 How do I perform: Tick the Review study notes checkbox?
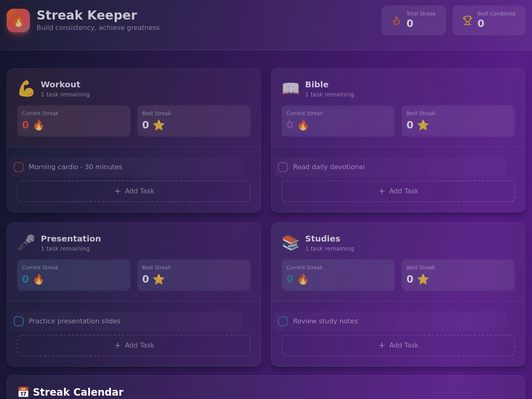[x=283, y=321]
